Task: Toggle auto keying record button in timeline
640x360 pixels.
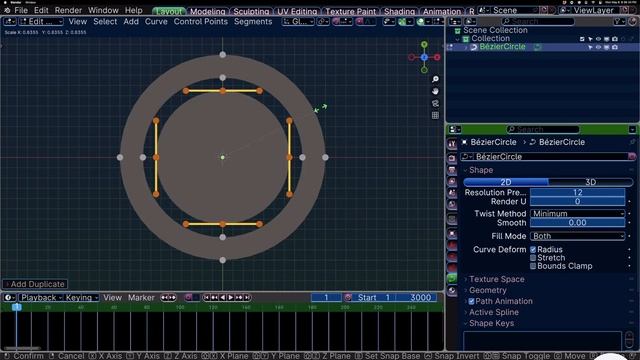Action: pyautogui.click(x=188, y=298)
